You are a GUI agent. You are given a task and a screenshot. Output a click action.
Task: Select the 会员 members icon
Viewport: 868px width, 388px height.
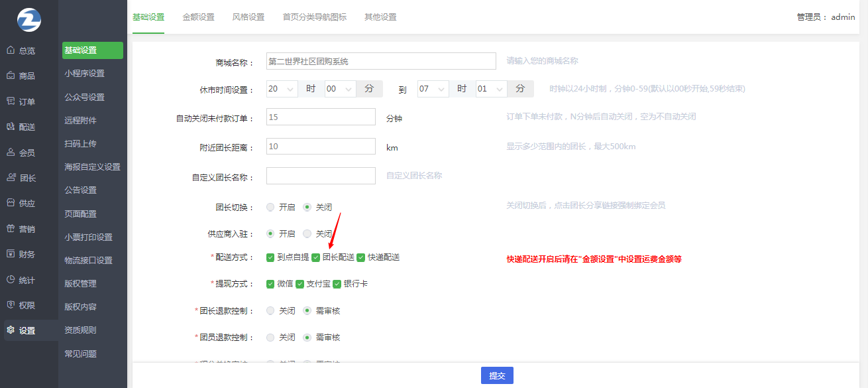pos(11,153)
